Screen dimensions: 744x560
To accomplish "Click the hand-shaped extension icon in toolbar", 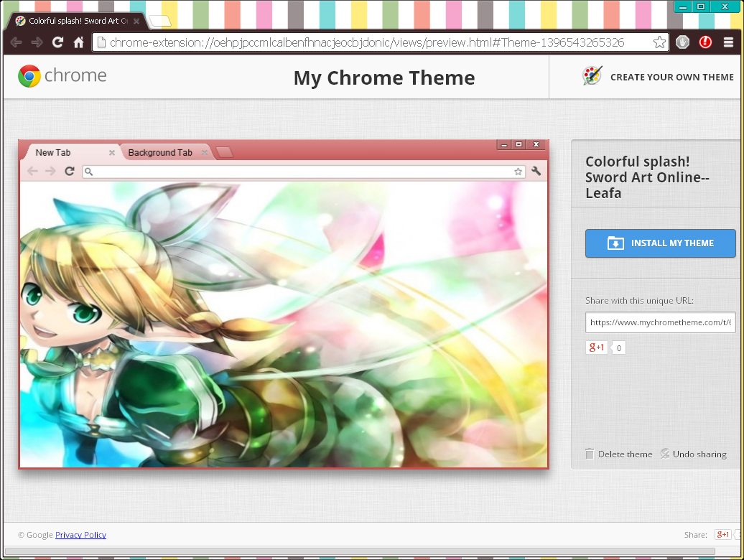I will [x=682, y=42].
